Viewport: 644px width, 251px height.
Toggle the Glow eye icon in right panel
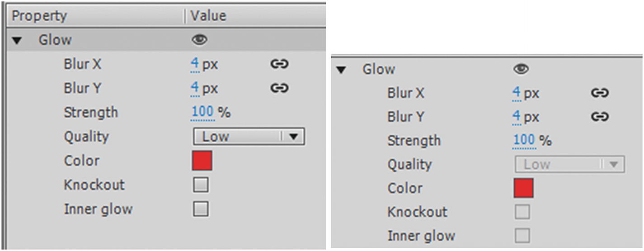(521, 69)
